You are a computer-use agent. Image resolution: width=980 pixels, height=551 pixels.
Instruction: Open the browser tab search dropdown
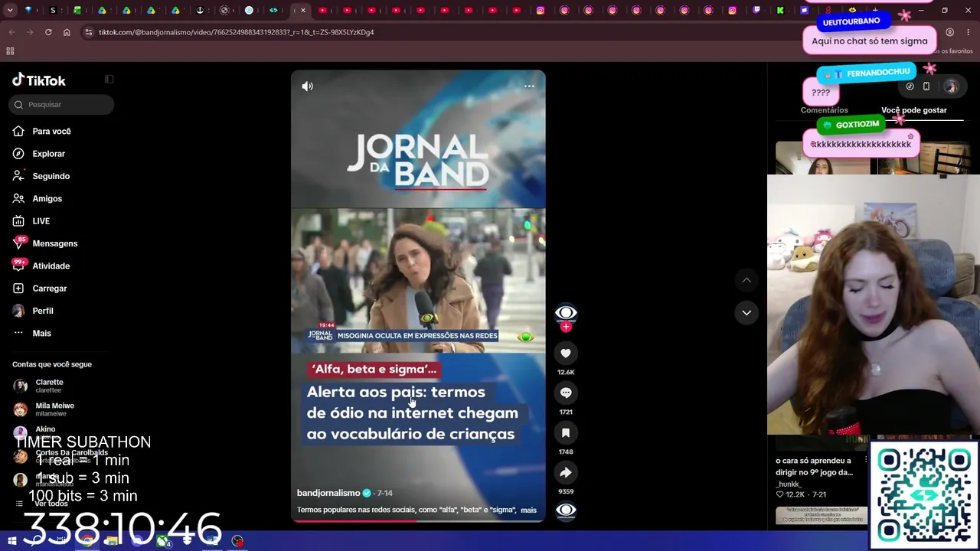[9, 11]
